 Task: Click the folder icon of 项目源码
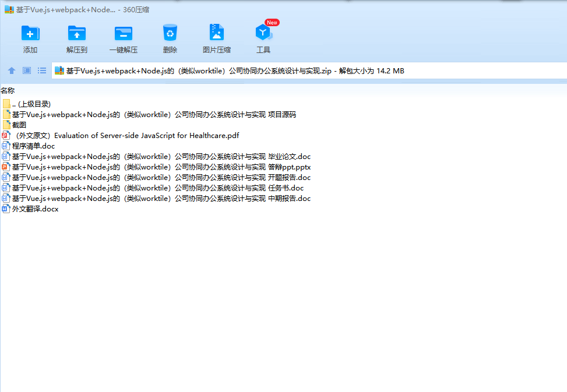tap(6, 115)
